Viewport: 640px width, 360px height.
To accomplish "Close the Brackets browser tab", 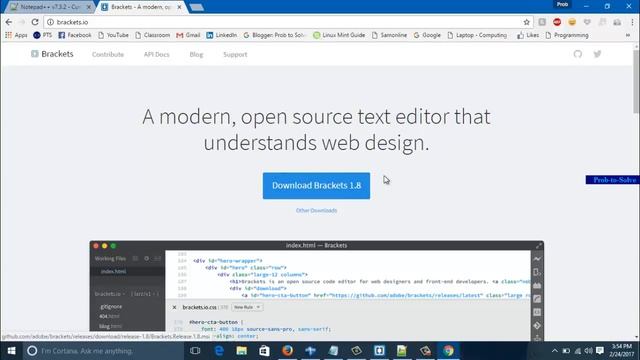I will coord(179,7).
